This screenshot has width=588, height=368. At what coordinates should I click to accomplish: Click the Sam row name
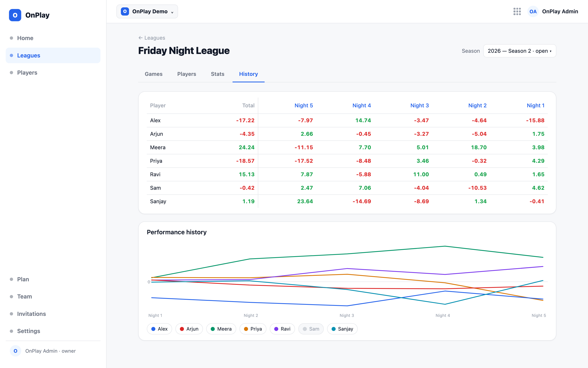155,188
